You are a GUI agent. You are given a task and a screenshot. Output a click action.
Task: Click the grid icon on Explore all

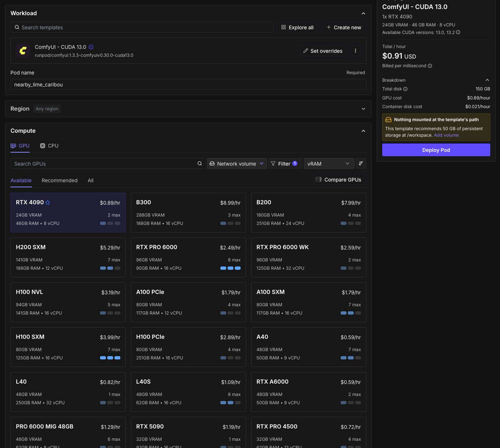tap(284, 27)
